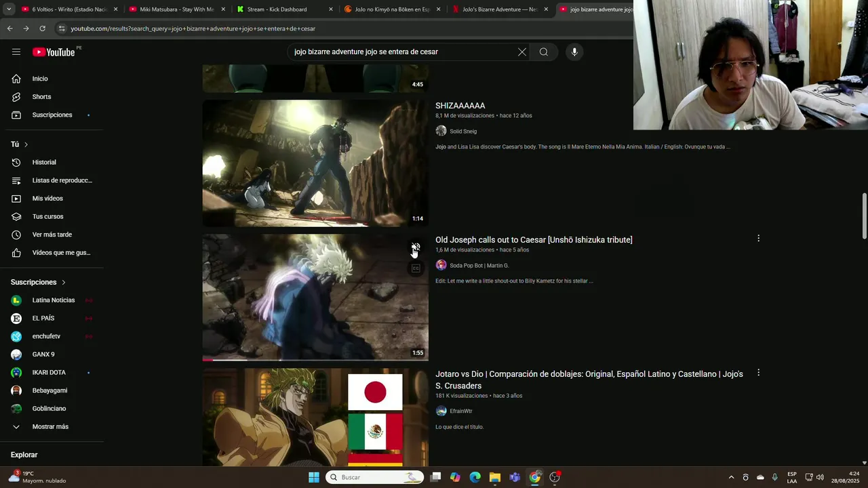The width and height of the screenshot is (868, 488).
Task: Close the Stream - Kick Dashboard tab
Action: pos(331,9)
